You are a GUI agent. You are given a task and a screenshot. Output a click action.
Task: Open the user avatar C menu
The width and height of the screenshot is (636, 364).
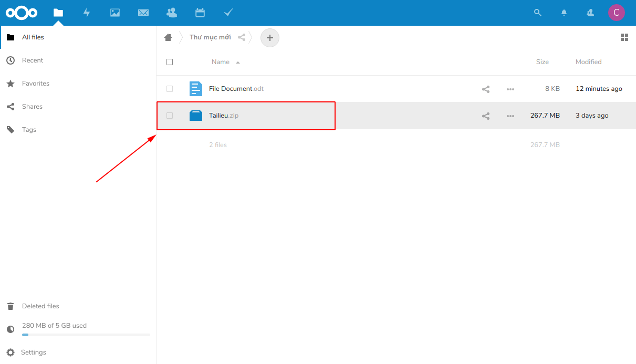[x=617, y=13]
